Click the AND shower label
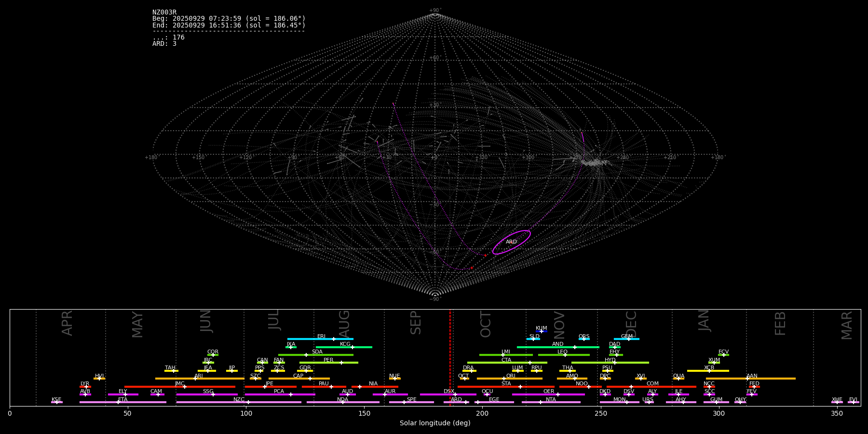This screenshot has height=434, width=868. pyautogui.click(x=557, y=344)
